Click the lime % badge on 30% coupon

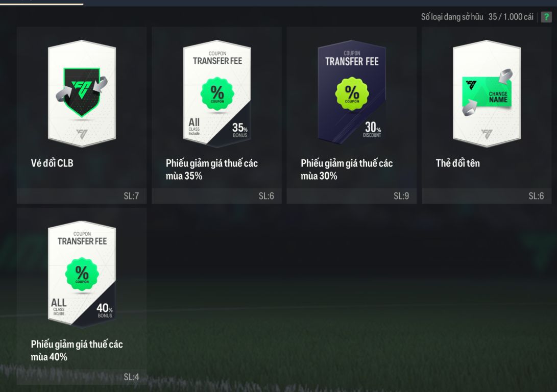(x=352, y=94)
